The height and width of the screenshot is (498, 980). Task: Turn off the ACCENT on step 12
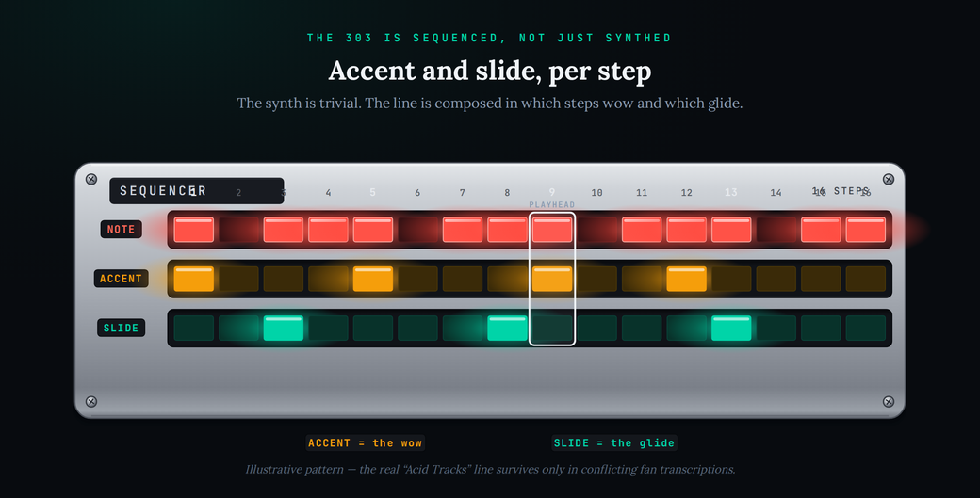(686, 279)
